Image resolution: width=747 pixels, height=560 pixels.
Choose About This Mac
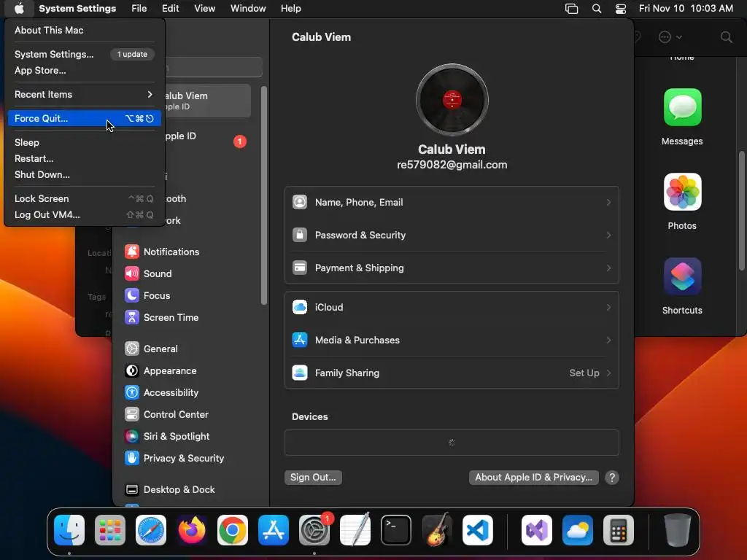tap(85, 30)
